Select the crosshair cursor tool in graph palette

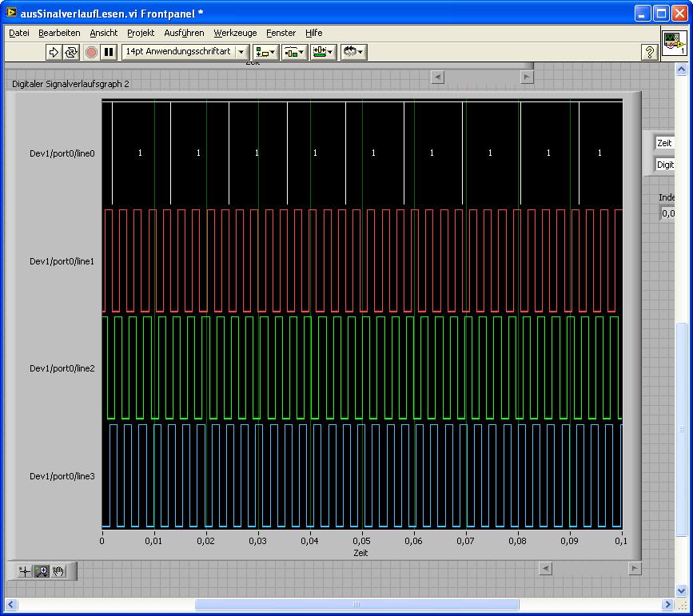pos(25,571)
